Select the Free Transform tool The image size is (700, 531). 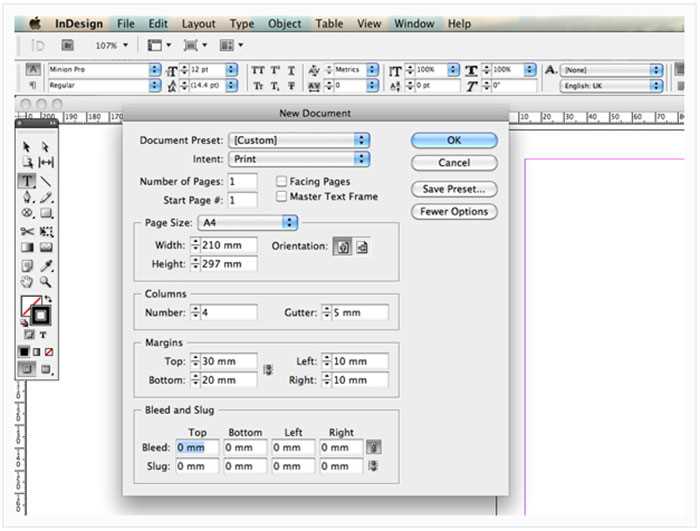46,231
